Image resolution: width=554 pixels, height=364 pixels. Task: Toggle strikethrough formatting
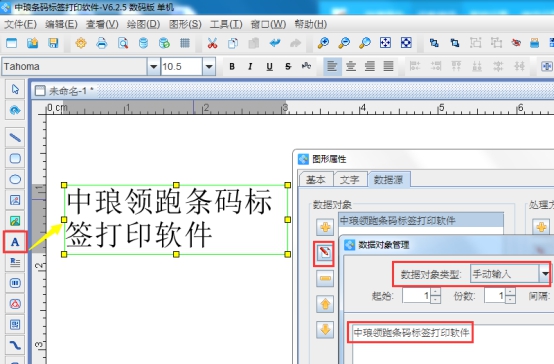[288, 66]
